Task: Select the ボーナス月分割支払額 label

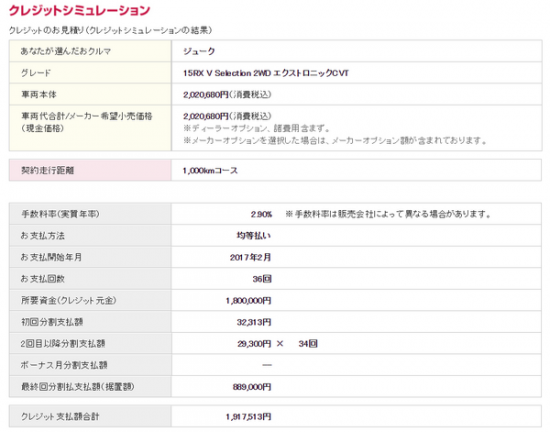Action: [64, 365]
